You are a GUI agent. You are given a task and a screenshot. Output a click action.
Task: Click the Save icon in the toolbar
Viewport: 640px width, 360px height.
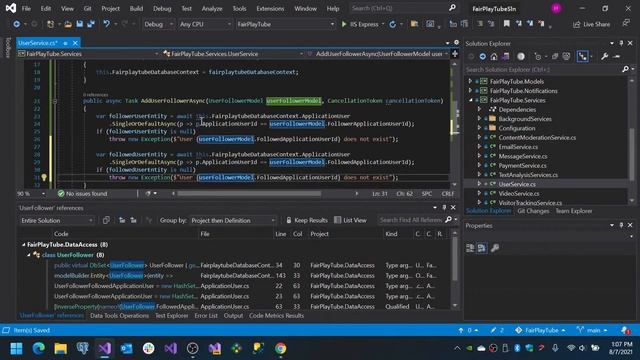80,24
